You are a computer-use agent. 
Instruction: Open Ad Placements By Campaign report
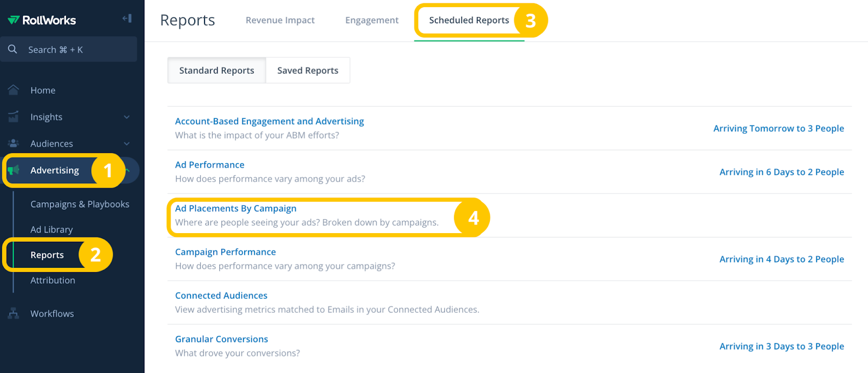pos(235,209)
